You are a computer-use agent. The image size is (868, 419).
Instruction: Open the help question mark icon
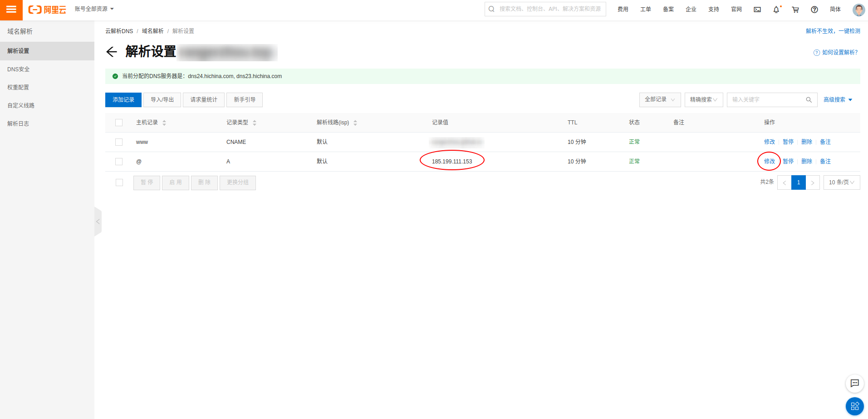point(814,10)
